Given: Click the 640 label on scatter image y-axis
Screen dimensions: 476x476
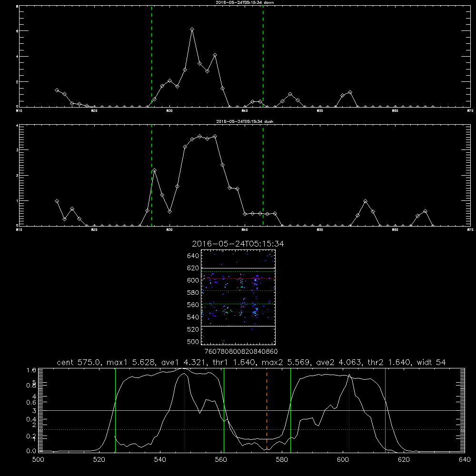Looking at the screenshot, I should [x=193, y=256].
